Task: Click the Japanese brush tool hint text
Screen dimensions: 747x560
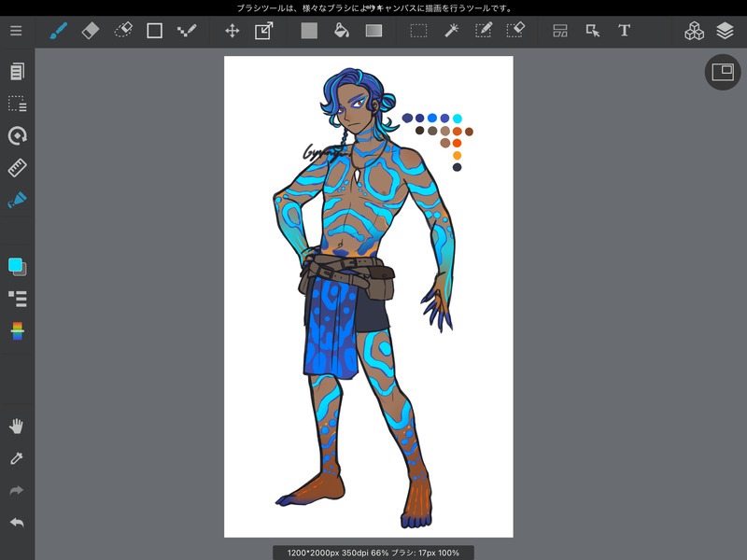Action: click(374, 8)
